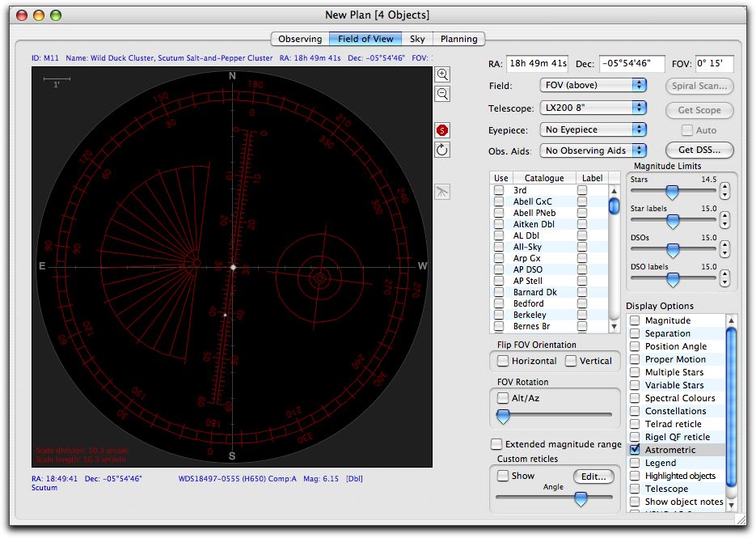Viewport: 756px width, 538px height.
Task: Switch to the Observing tab
Action: (x=300, y=39)
